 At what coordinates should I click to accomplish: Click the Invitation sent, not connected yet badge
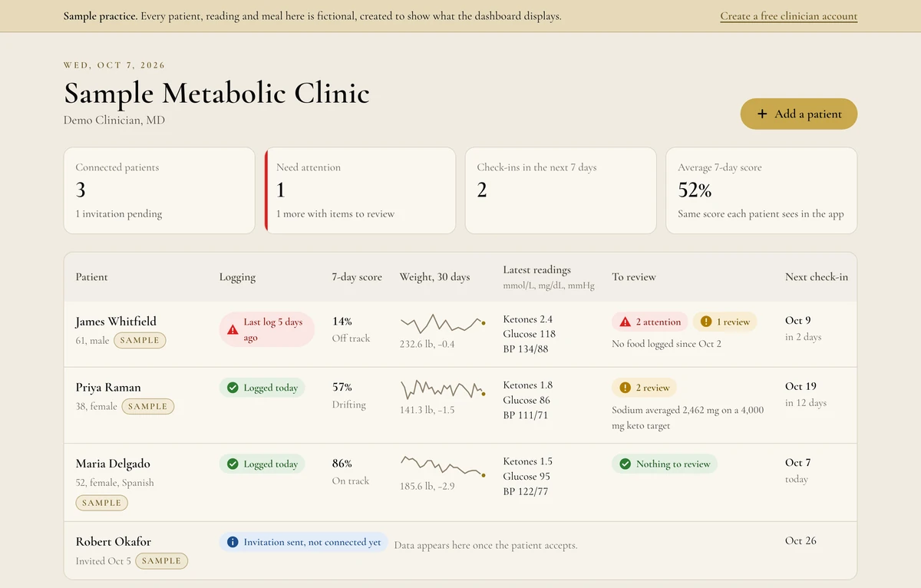coord(303,542)
